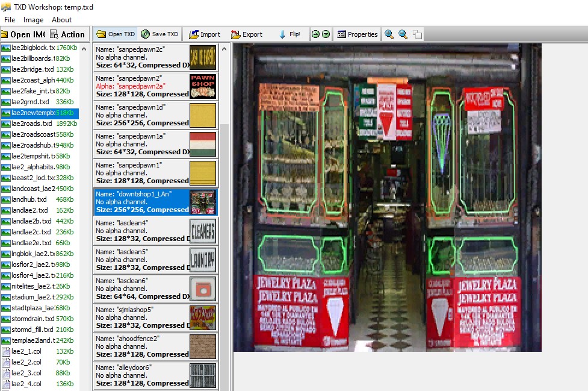Viewport: 588px width, 391px height.
Task: Select texture ahoodfence2
Action: point(156,346)
